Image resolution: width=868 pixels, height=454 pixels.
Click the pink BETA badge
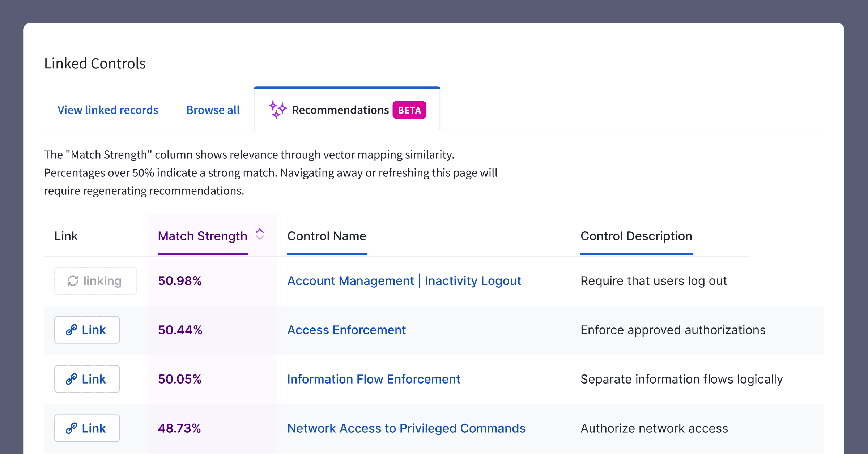tap(409, 110)
